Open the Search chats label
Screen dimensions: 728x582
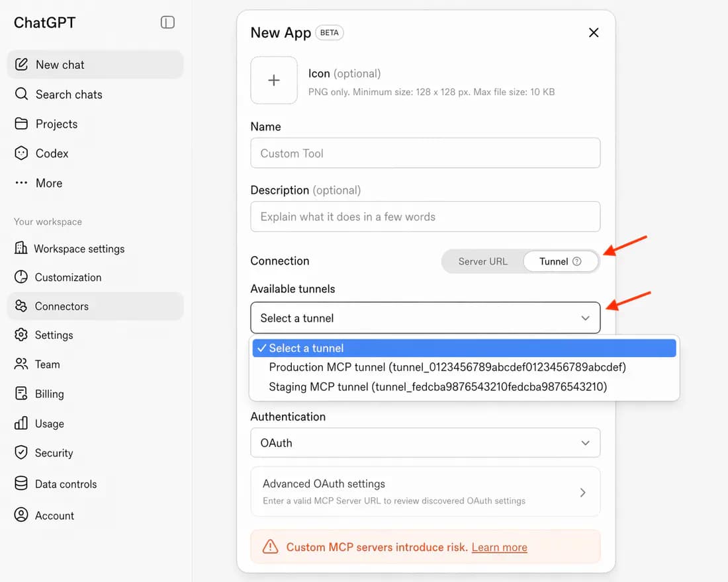(69, 94)
